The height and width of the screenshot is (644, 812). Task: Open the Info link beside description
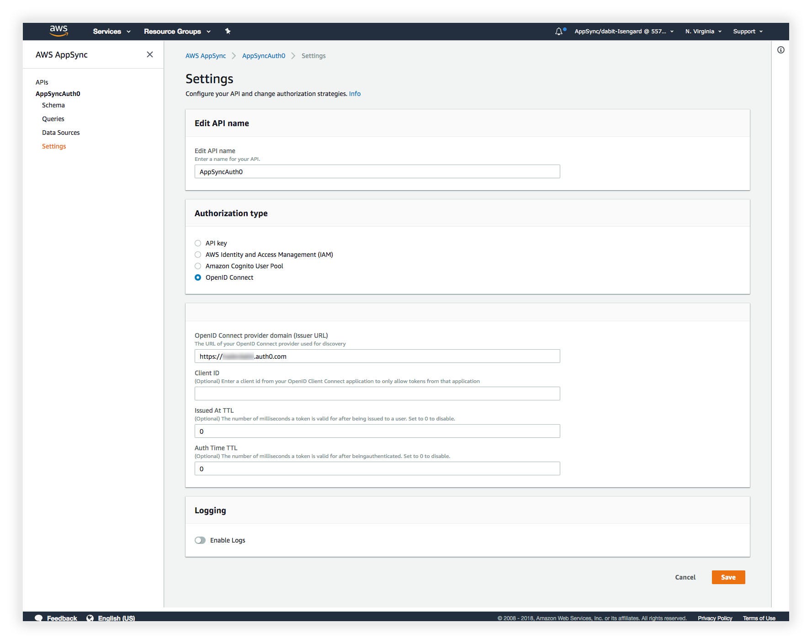click(x=355, y=94)
